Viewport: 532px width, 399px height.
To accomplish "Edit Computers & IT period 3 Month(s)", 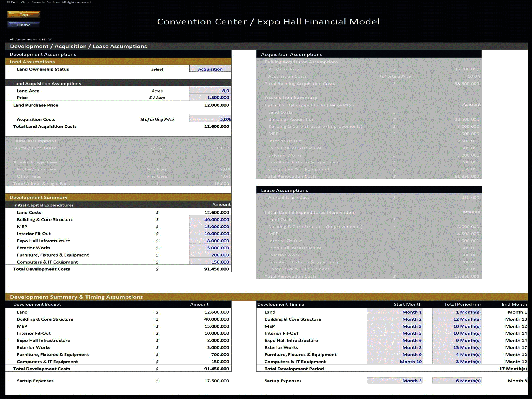I will point(457,362).
